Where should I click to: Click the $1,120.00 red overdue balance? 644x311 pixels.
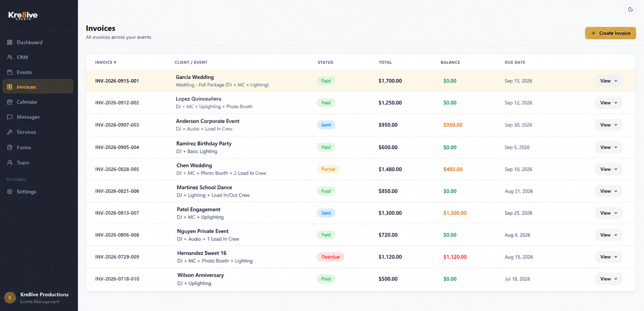(455, 257)
